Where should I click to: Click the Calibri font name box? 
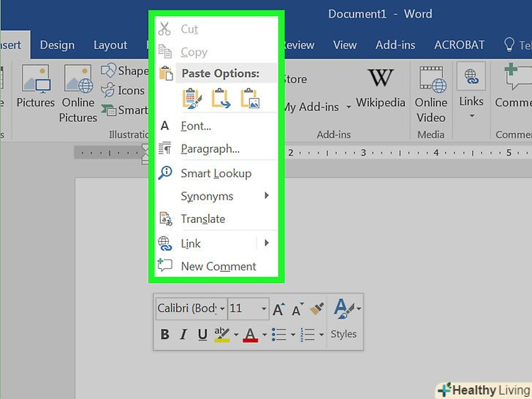186,308
